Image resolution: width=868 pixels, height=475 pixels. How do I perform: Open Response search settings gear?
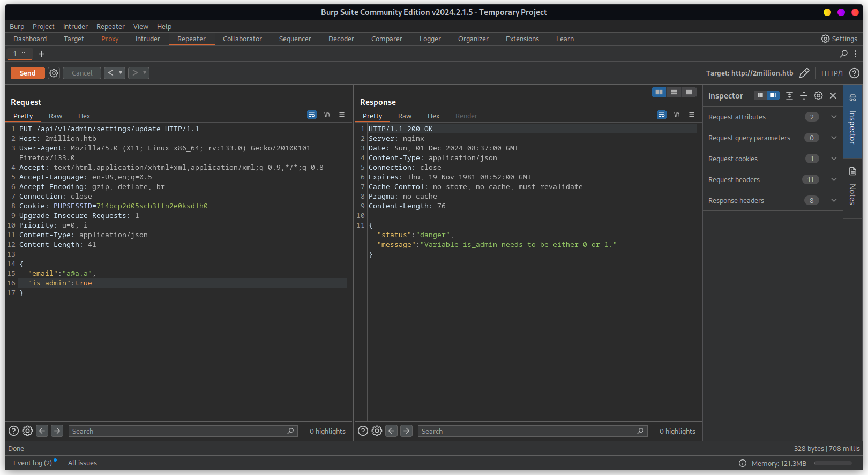click(x=377, y=431)
